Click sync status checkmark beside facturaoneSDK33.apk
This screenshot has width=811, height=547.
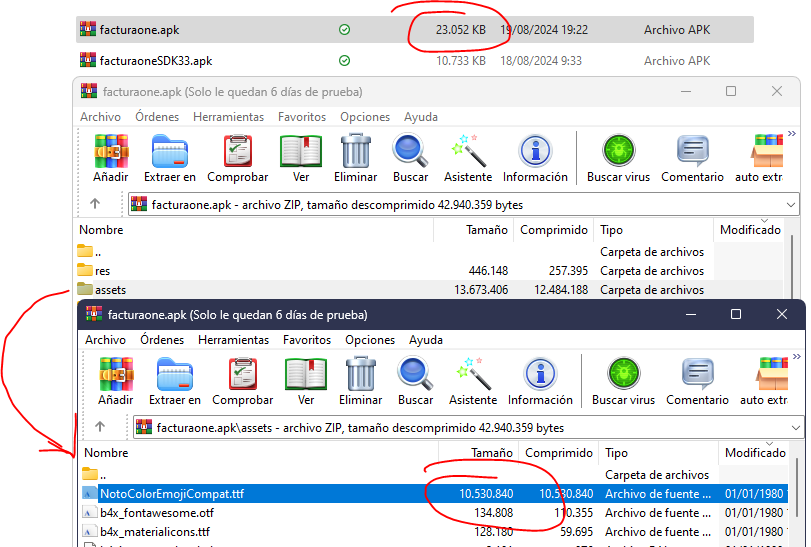(x=344, y=61)
